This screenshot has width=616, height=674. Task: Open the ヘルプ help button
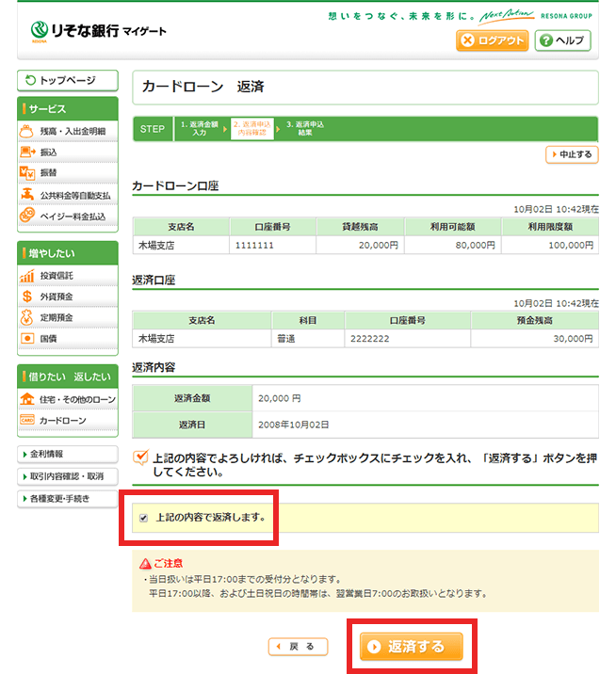tap(562, 40)
